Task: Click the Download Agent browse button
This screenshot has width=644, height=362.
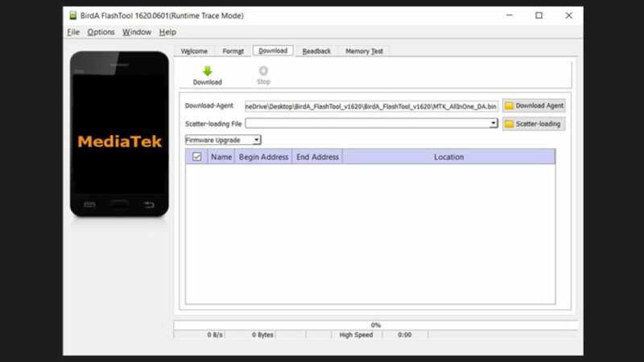Action: pyautogui.click(x=534, y=106)
